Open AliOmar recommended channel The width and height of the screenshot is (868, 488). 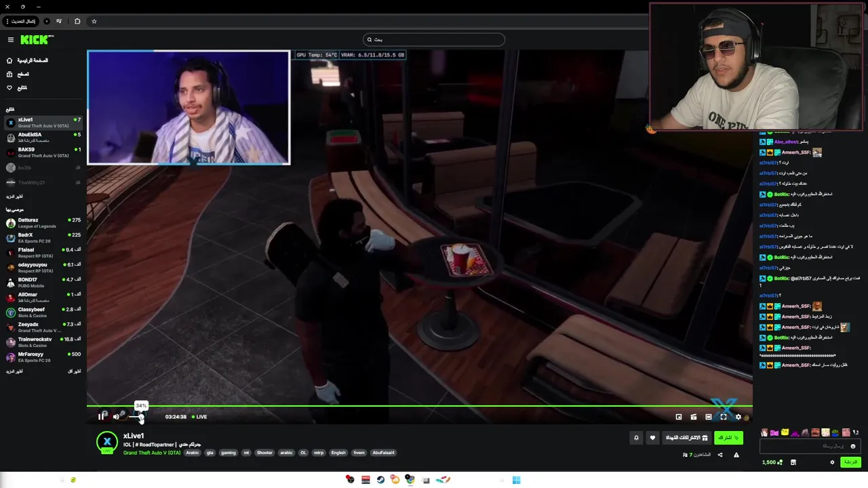[43, 298]
